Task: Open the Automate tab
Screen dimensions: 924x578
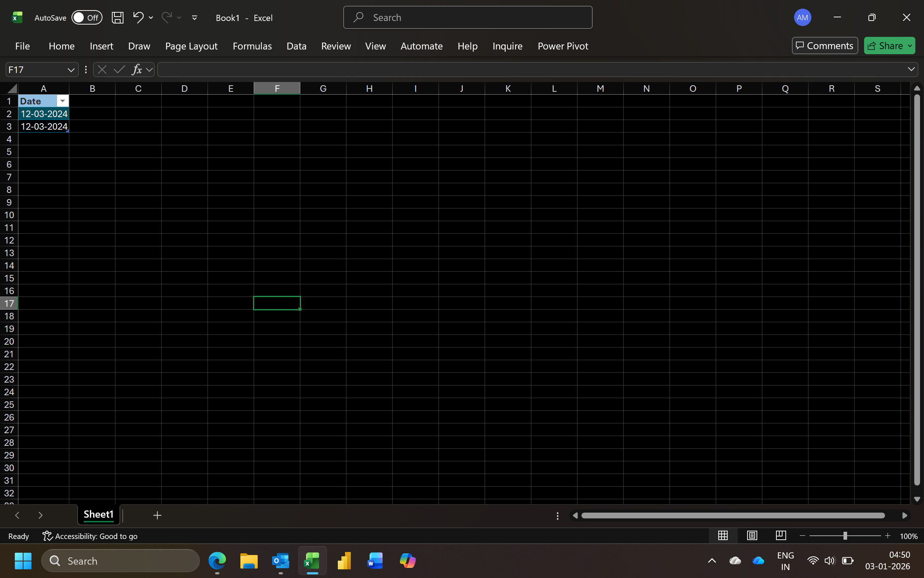Action: coord(422,46)
